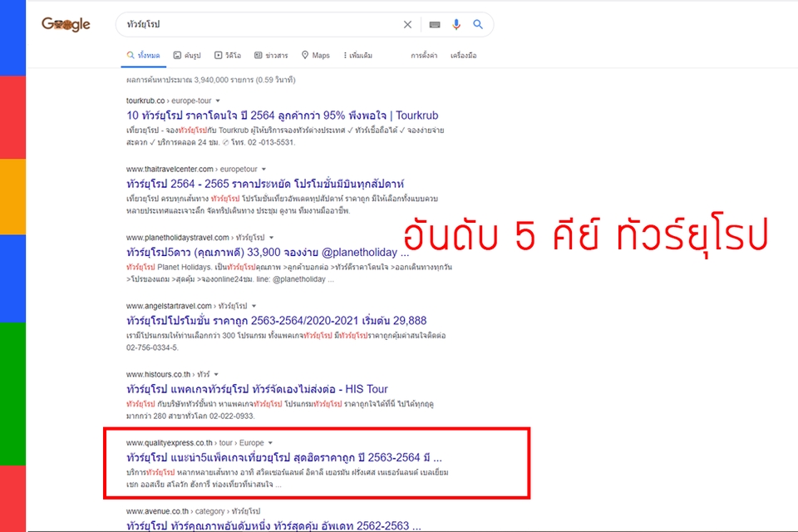The width and height of the screenshot is (798, 532).
Task: Open qualityexpress แนะนำ5แพ็คเกจเที่ยวยุโรป result
Action: pyautogui.click(x=284, y=457)
